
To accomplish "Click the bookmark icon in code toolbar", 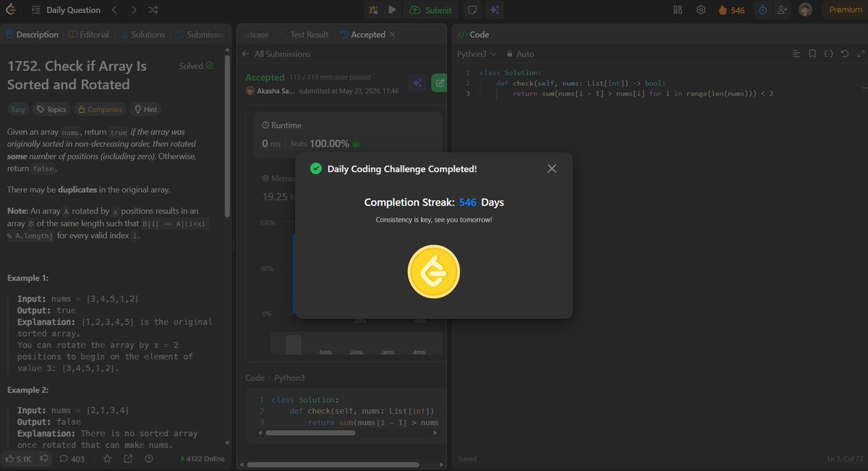I will 812,54.
